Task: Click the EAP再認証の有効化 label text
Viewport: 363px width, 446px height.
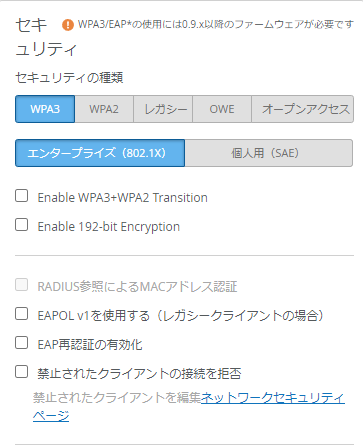Action: (x=90, y=345)
